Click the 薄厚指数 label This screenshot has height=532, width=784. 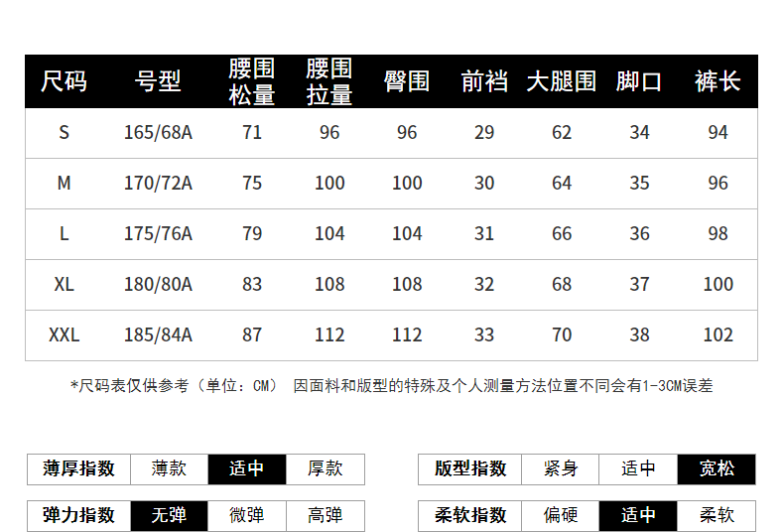(79, 469)
